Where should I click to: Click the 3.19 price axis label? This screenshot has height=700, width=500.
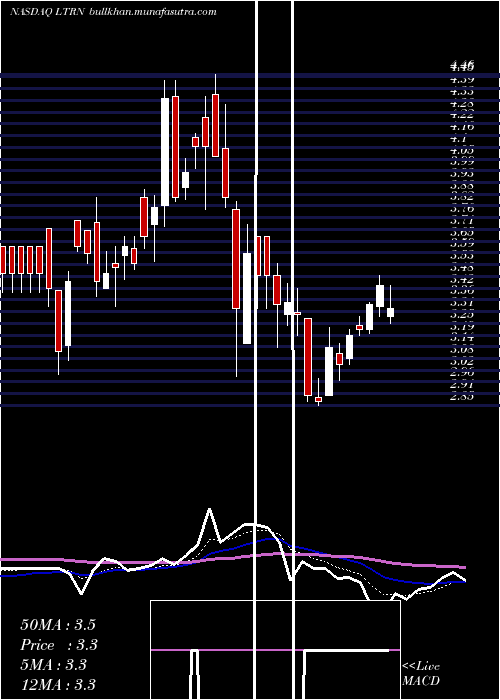pyautogui.click(x=462, y=327)
